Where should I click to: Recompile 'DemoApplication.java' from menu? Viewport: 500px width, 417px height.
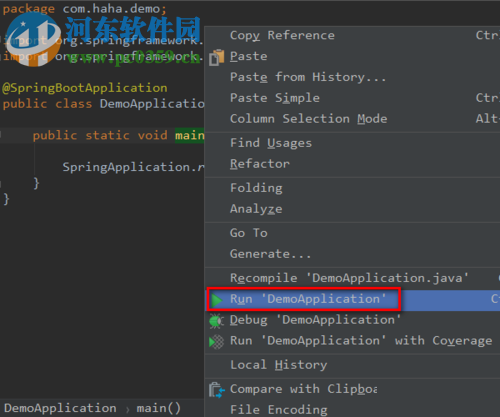[352, 278]
